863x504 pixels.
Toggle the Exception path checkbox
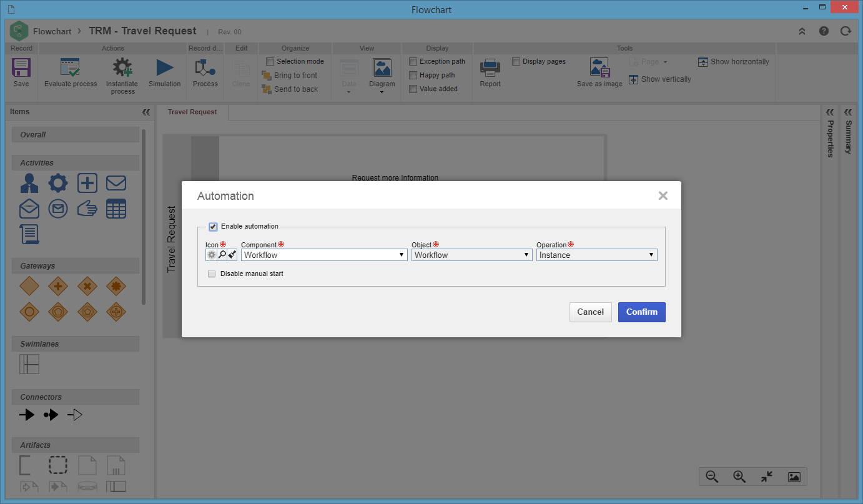(413, 61)
